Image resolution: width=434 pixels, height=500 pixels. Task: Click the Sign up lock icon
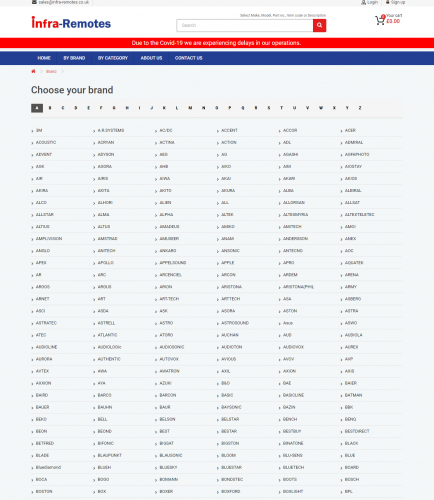[388, 2]
